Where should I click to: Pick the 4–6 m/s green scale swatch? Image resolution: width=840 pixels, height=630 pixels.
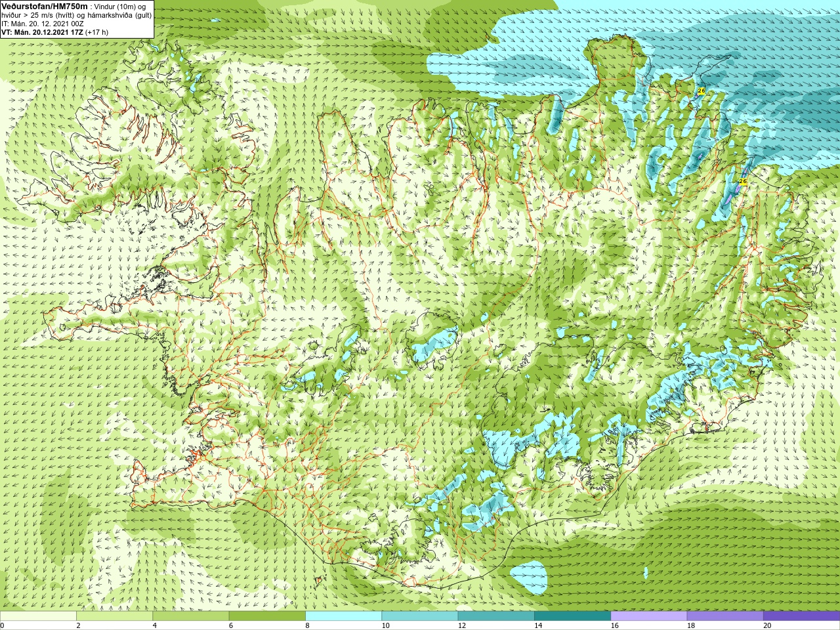[191, 616]
